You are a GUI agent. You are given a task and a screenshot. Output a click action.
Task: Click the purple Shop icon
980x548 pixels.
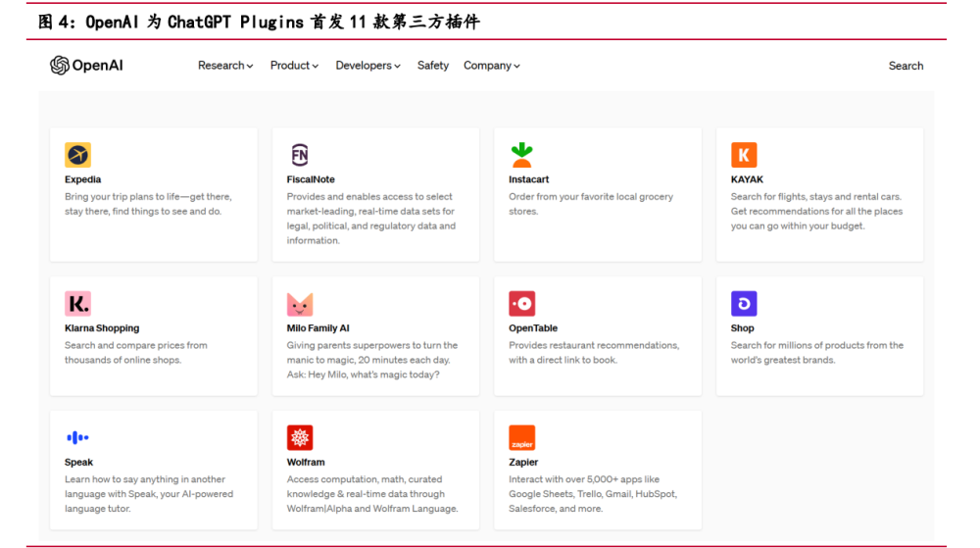pyautogui.click(x=744, y=303)
